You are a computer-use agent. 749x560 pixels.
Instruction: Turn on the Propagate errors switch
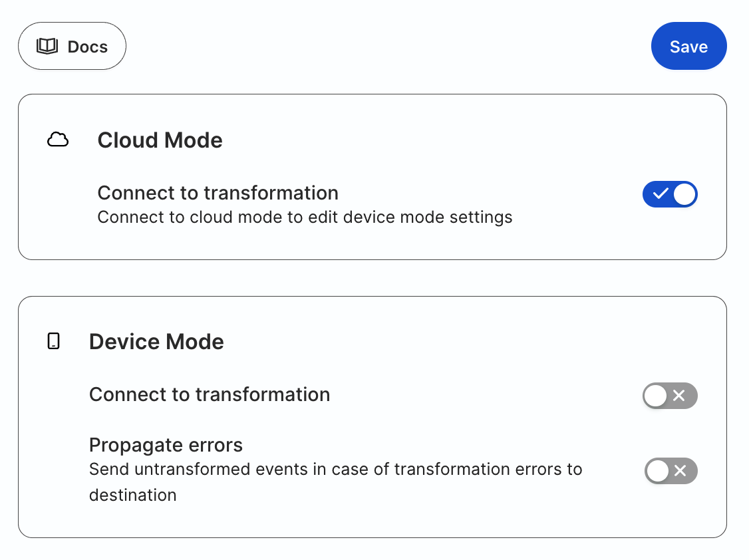(x=671, y=471)
